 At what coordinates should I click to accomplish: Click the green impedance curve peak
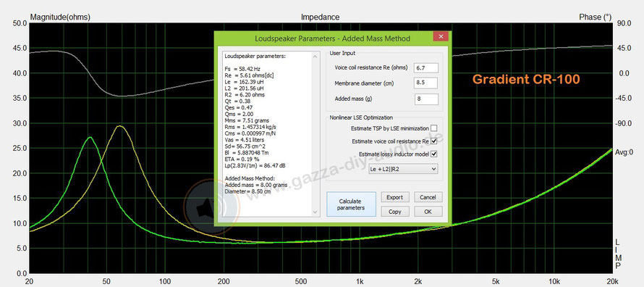tap(90, 138)
